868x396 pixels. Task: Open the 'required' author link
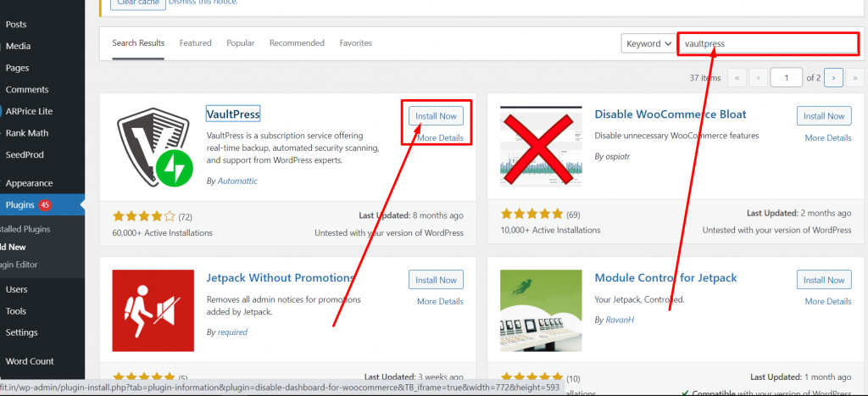(232, 332)
